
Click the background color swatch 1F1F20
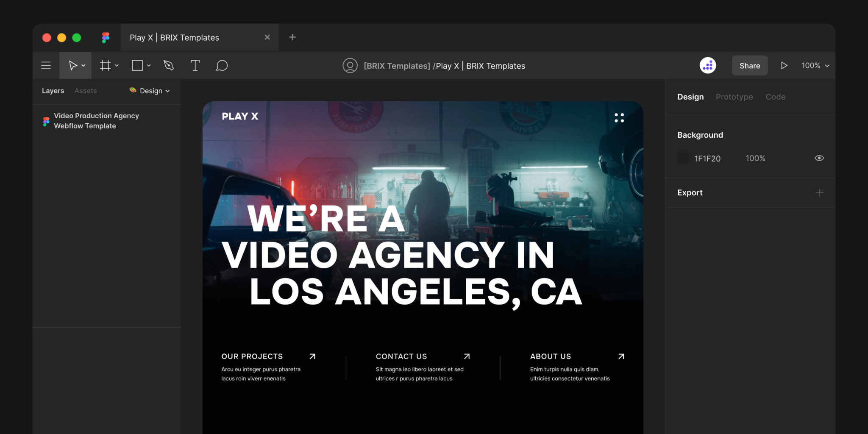[682, 158]
